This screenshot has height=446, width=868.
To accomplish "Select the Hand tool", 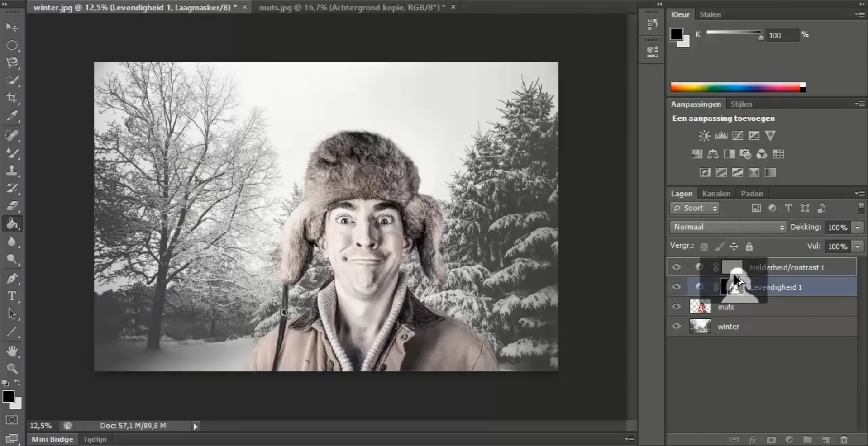I will 12,351.
